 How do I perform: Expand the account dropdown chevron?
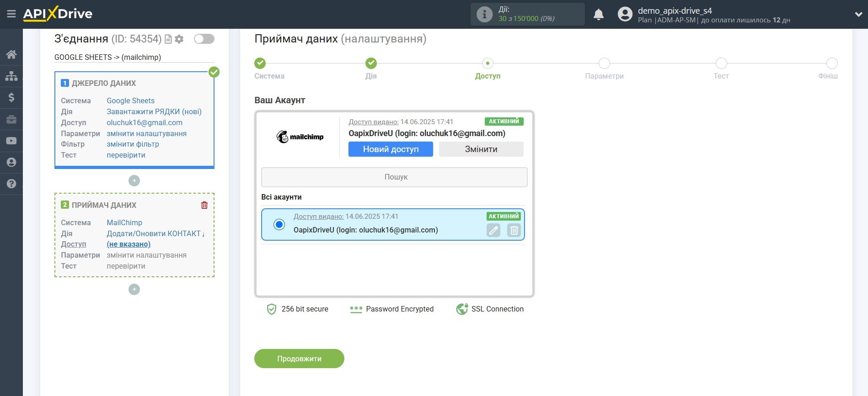(858, 14)
